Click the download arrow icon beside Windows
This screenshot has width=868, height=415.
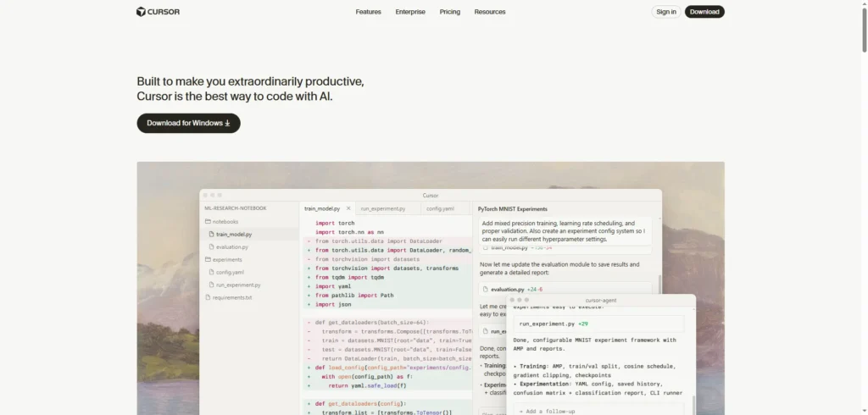coord(227,124)
